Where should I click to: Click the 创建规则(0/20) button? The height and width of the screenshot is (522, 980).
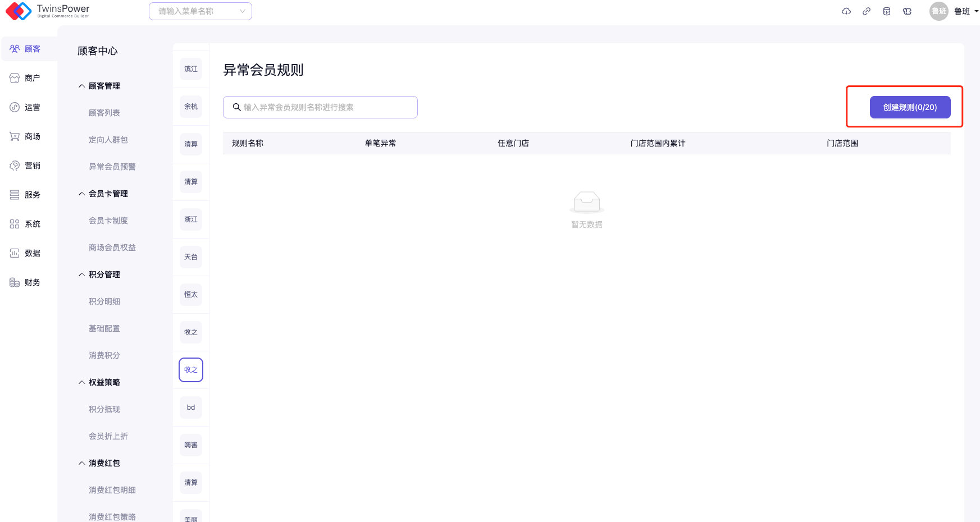point(910,107)
